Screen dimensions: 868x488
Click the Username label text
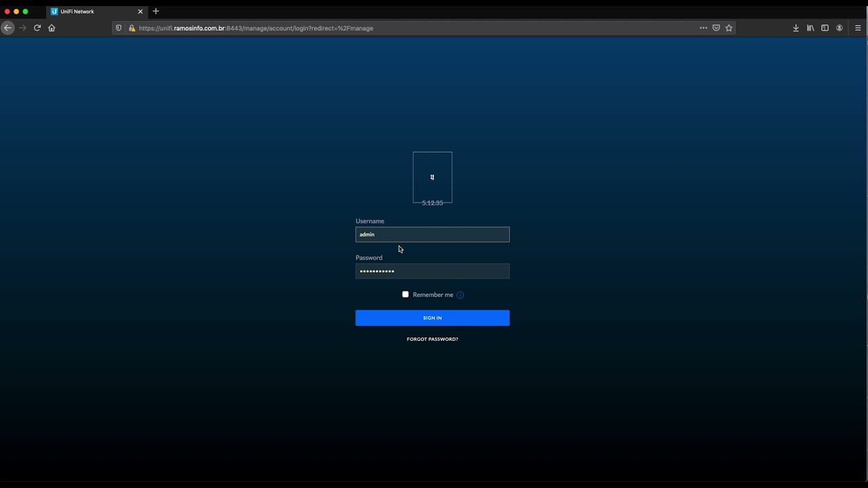(370, 221)
